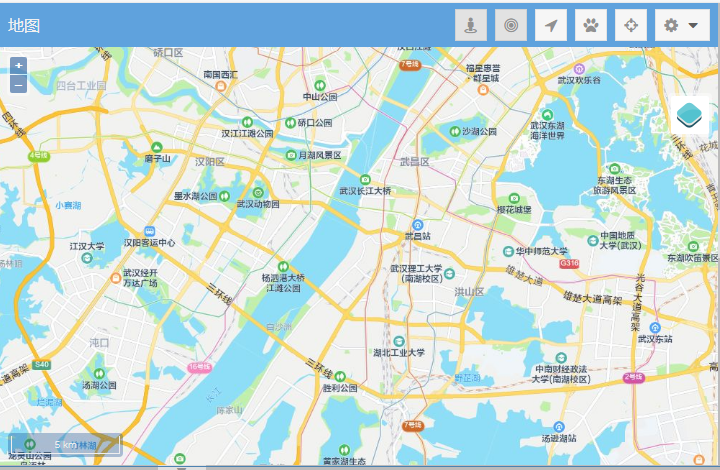Image resolution: width=720 pixels, height=470 pixels.
Task: Click the 5 km scale bar
Action: coord(66,444)
